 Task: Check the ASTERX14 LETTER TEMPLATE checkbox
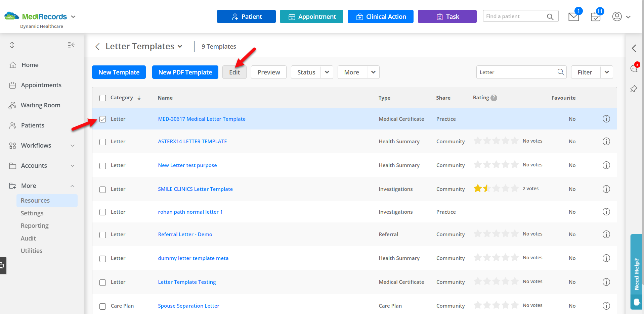102,142
